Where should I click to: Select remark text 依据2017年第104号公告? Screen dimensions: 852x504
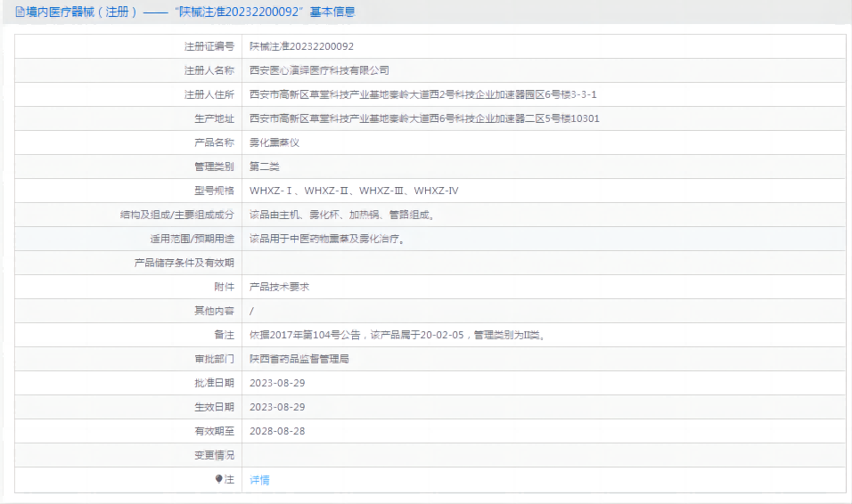click(x=305, y=335)
